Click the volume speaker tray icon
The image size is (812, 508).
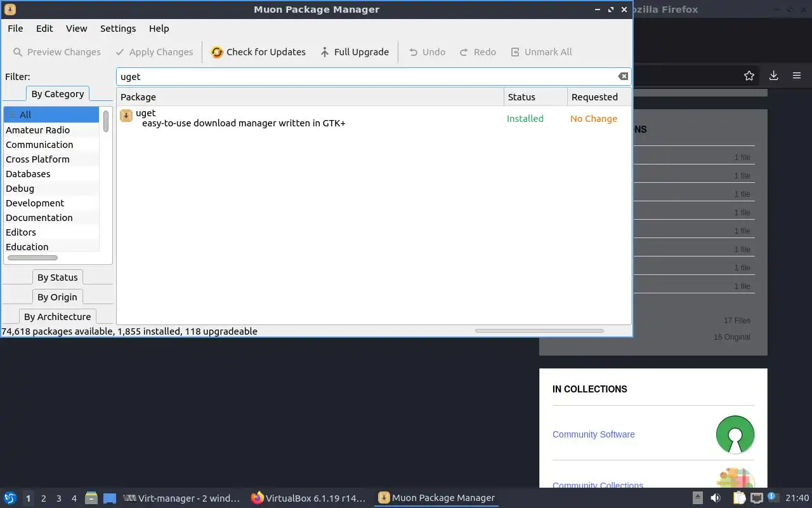pyautogui.click(x=716, y=498)
